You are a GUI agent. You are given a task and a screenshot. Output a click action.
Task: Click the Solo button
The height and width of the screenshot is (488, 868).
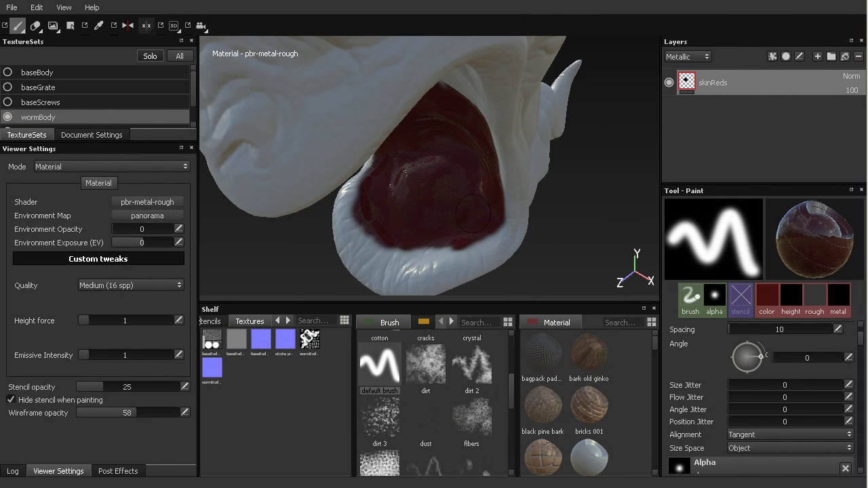[x=150, y=56]
